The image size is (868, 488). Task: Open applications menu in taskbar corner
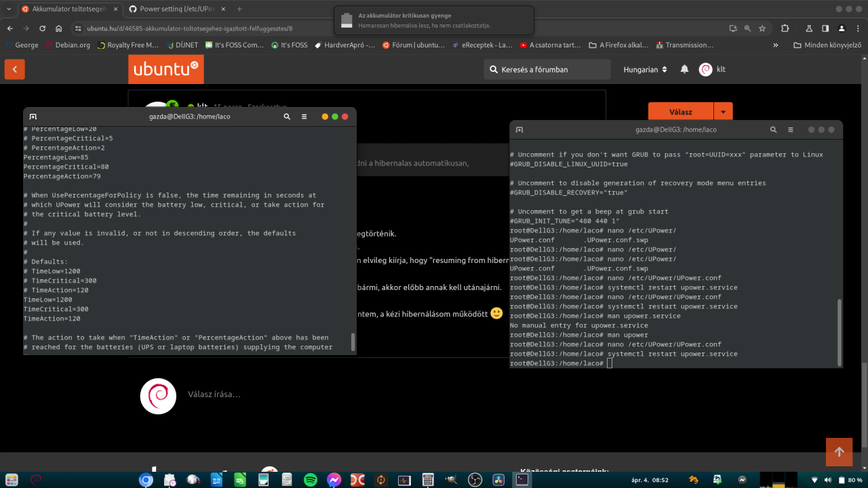tap(13, 480)
